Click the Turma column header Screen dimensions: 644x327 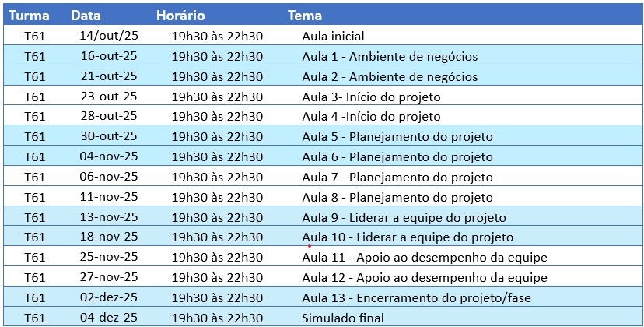30,16
